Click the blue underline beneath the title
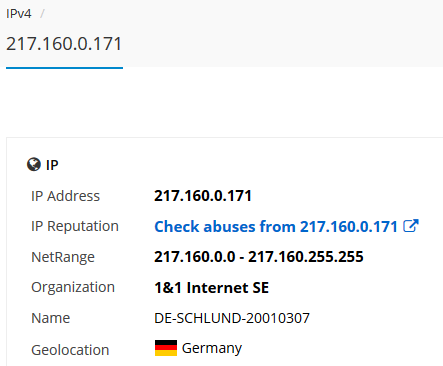Viewport: 443px width, 366px height. pos(64,68)
